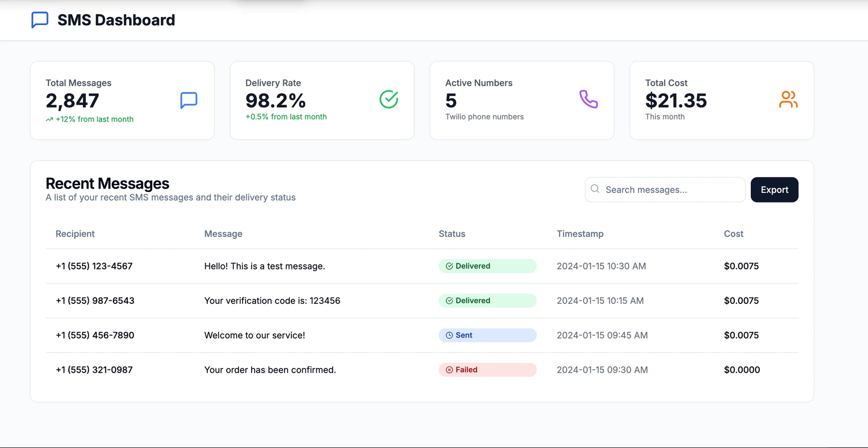Image resolution: width=868 pixels, height=448 pixels.
Task: Click the Sent status badge
Action: tap(488, 335)
